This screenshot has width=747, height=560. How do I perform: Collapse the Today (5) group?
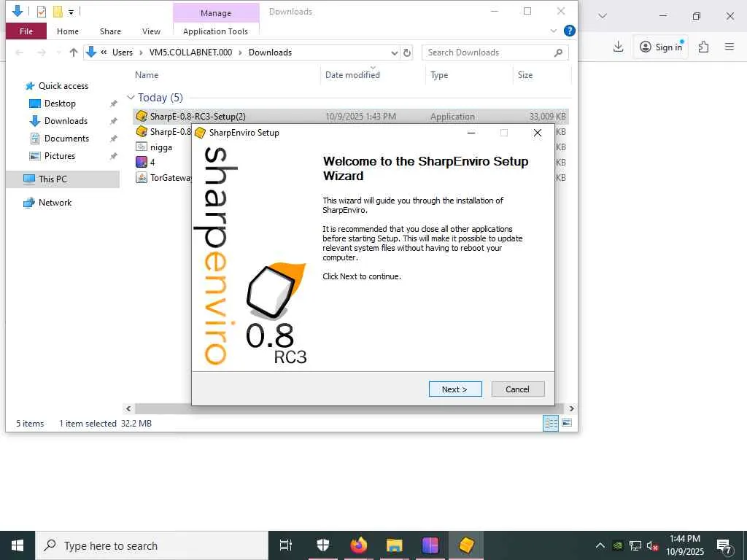(x=131, y=98)
